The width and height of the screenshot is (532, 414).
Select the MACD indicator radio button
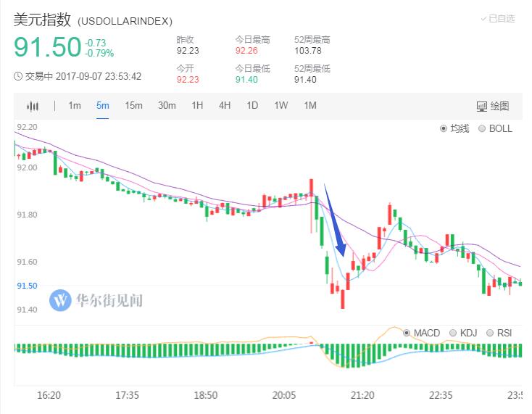click(x=407, y=333)
